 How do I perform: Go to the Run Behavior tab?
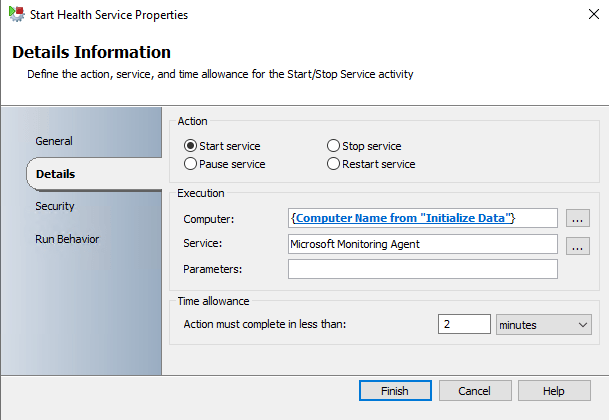[67, 239]
